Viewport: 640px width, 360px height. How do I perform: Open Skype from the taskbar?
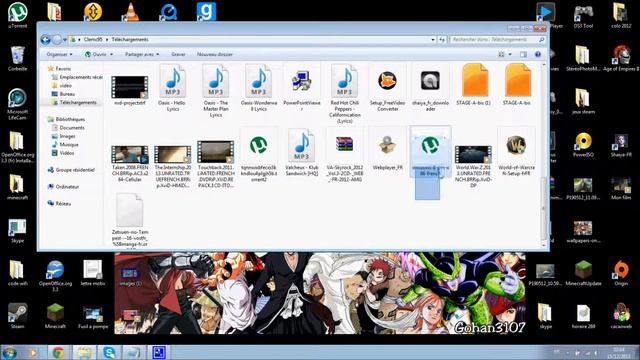point(109,352)
